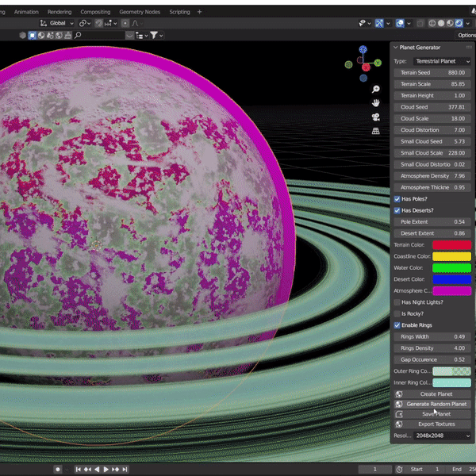Open the Options button in viewport header
The width and height of the screenshot is (476, 476).
point(466,35)
